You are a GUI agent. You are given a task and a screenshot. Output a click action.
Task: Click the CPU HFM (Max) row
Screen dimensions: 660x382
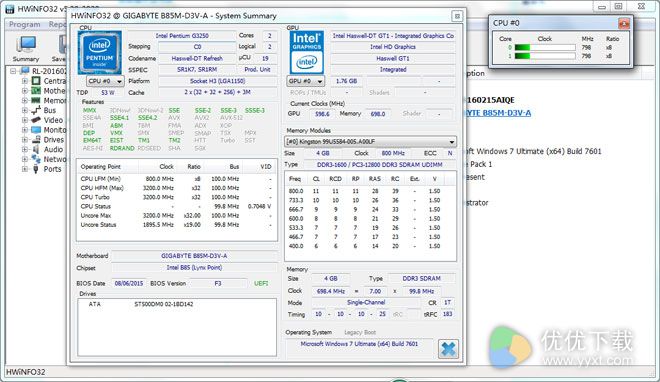[176, 188]
